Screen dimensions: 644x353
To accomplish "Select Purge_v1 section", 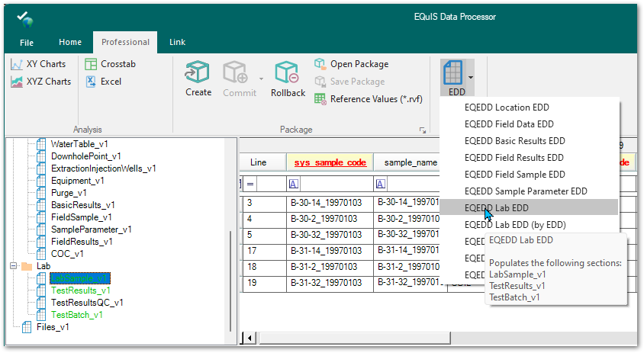I will coord(69,193).
